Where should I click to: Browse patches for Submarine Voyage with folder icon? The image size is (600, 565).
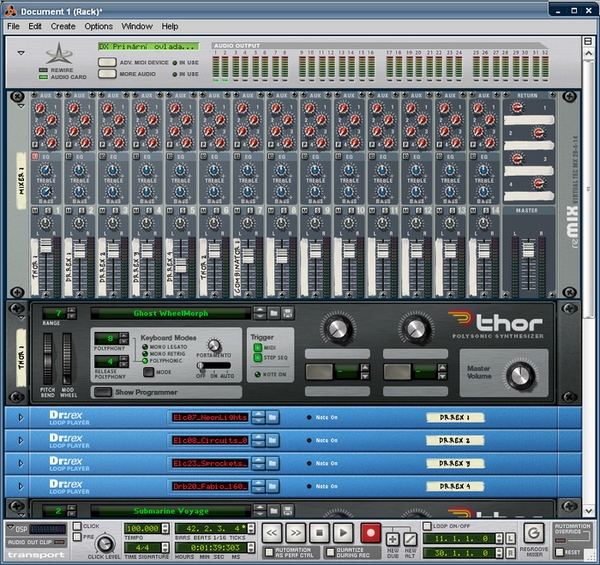point(274,511)
